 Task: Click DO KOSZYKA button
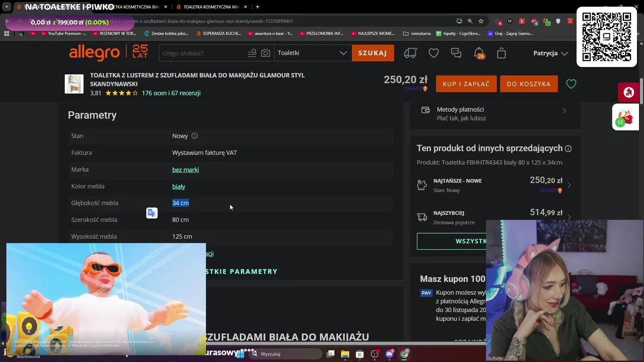[529, 84]
